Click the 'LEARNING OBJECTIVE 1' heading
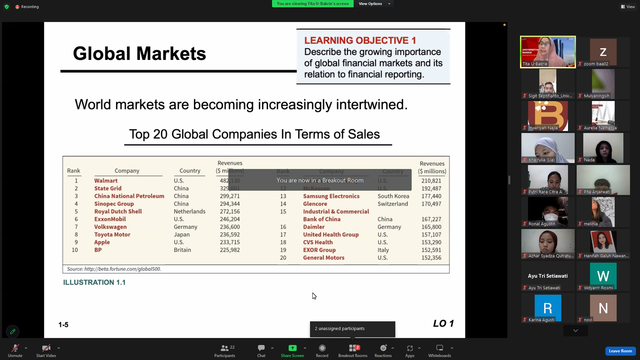 point(360,40)
